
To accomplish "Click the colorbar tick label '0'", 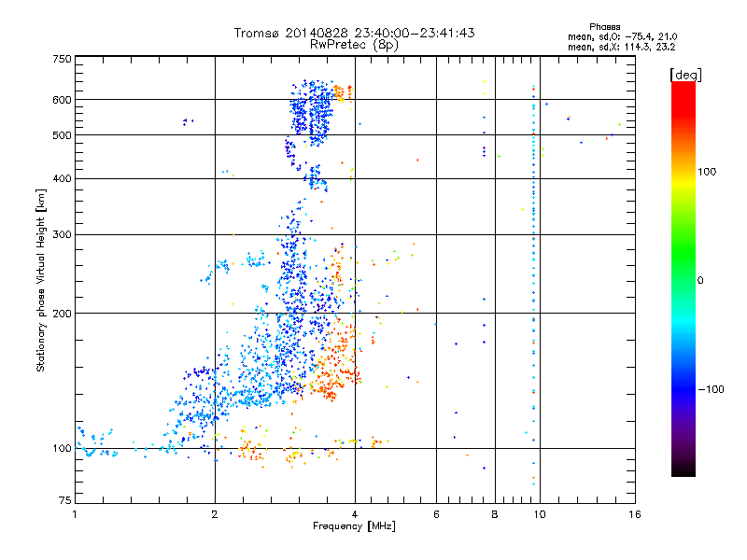I will (x=700, y=281).
